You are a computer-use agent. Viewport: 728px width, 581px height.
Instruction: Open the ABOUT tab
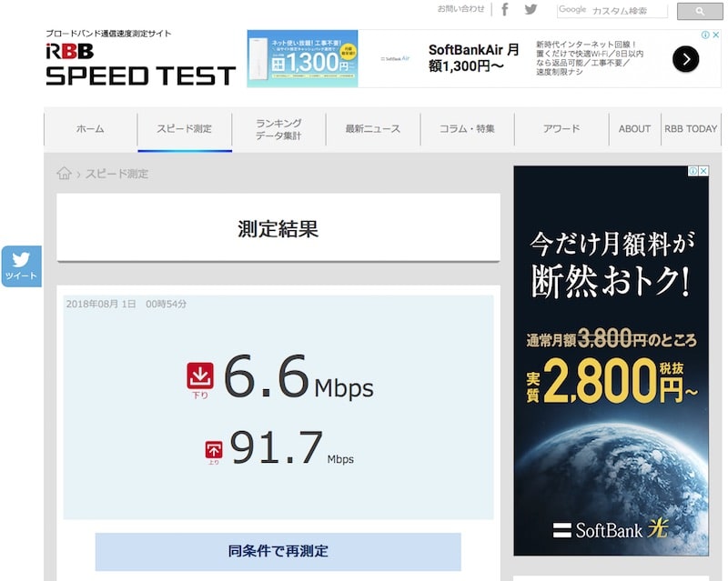634,129
